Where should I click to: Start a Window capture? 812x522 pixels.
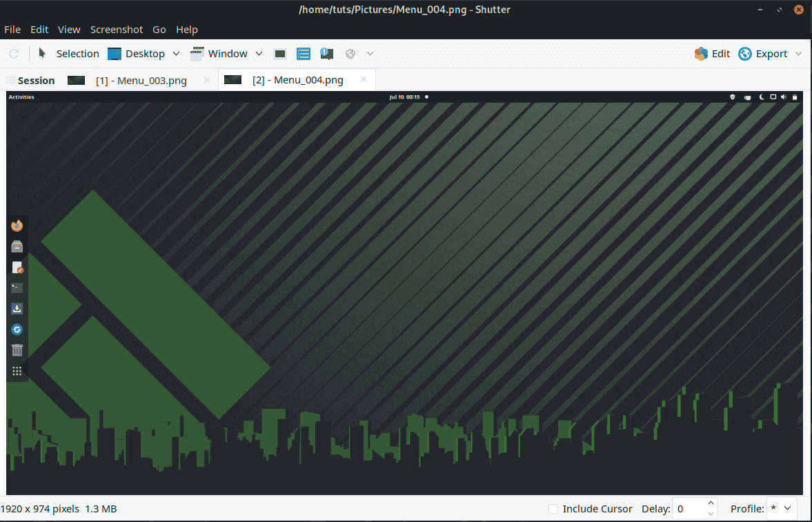click(219, 54)
